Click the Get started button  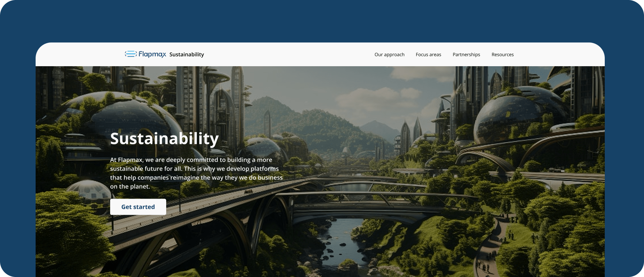(x=138, y=207)
